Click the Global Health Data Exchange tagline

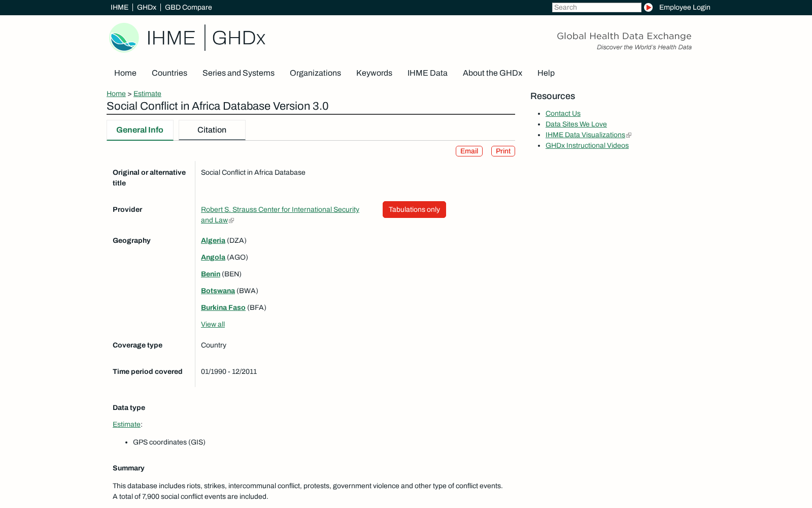[624, 36]
